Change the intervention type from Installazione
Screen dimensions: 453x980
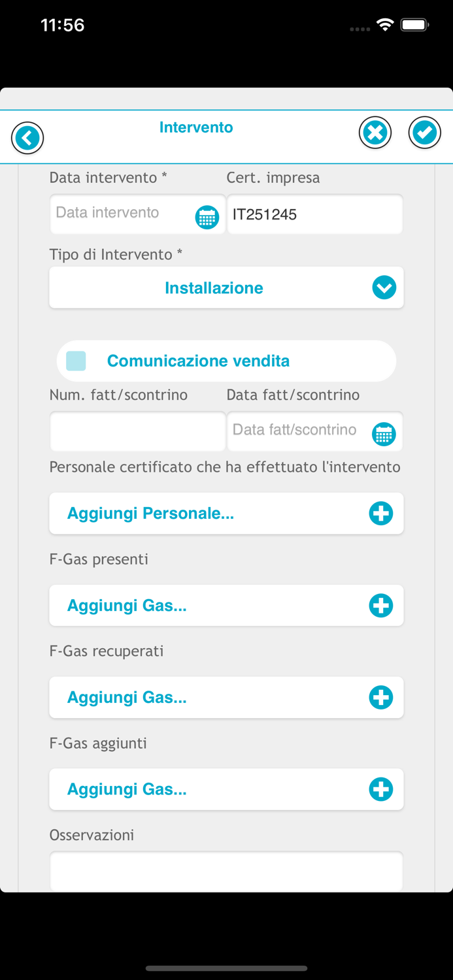click(x=226, y=287)
